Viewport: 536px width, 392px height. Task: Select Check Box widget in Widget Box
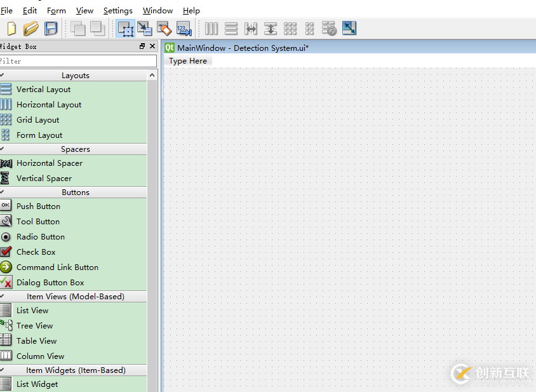74,252
